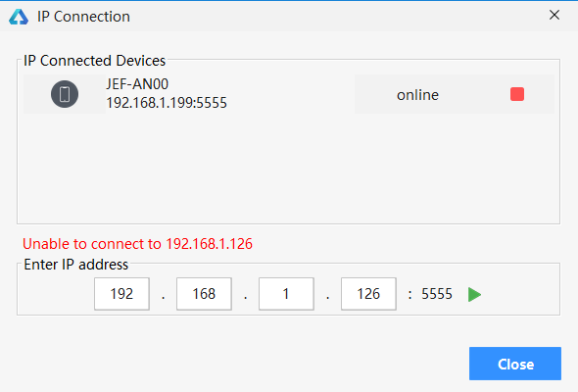Viewport: 578px width, 392px height.
Task: Click the colon separator before the port
Action: (x=409, y=295)
